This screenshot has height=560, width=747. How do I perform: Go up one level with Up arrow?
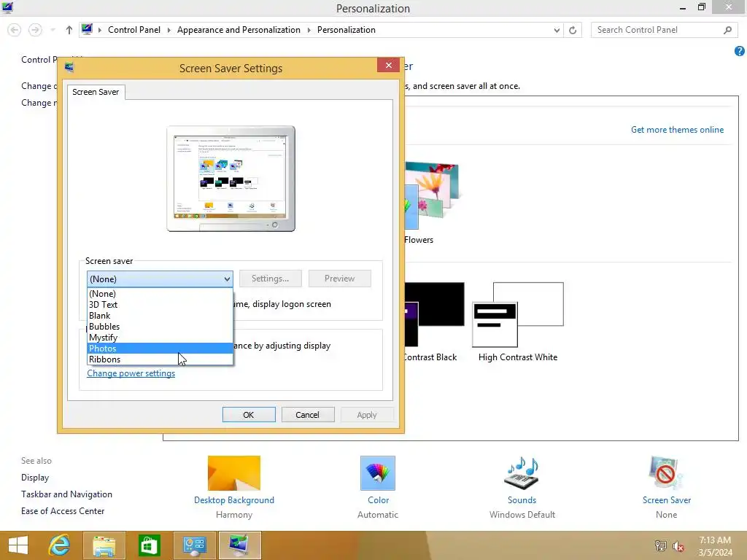coord(69,30)
